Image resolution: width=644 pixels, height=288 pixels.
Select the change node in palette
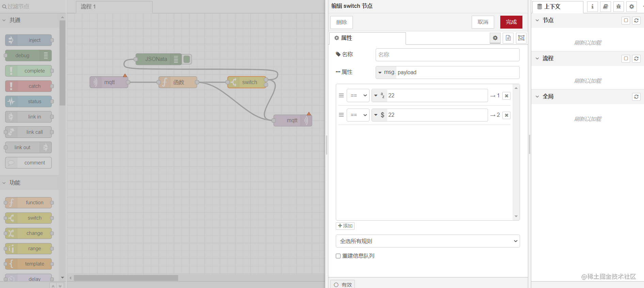pos(29,233)
